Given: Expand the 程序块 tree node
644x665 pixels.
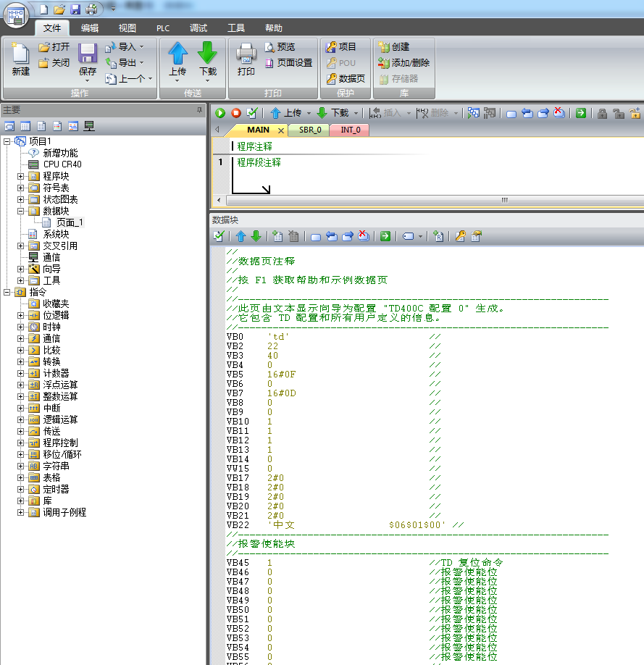Looking at the screenshot, I should [20, 176].
